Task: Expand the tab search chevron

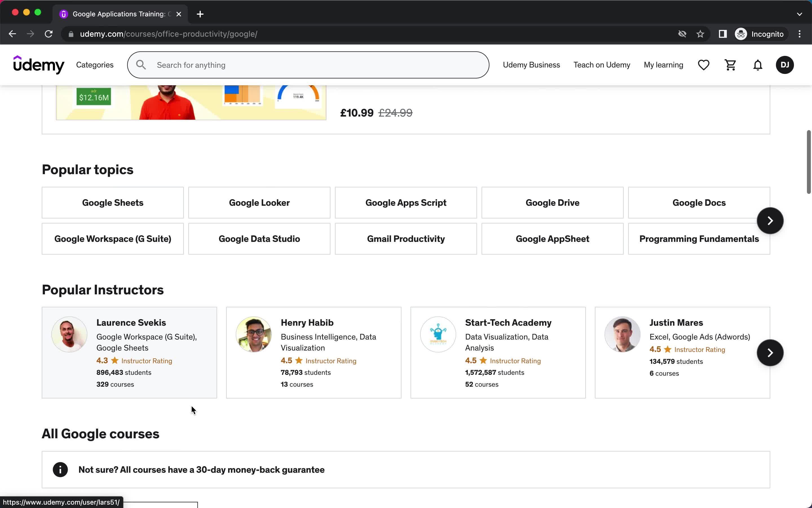Action: point(799,14)
